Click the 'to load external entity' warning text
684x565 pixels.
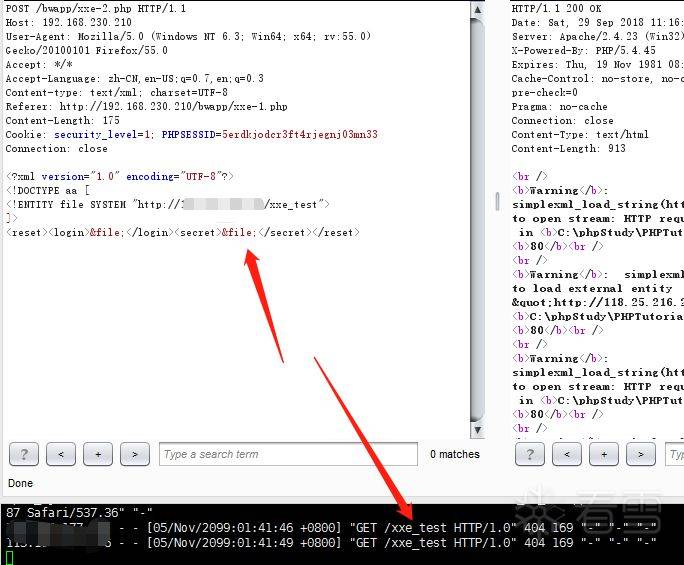coord(592,288)
